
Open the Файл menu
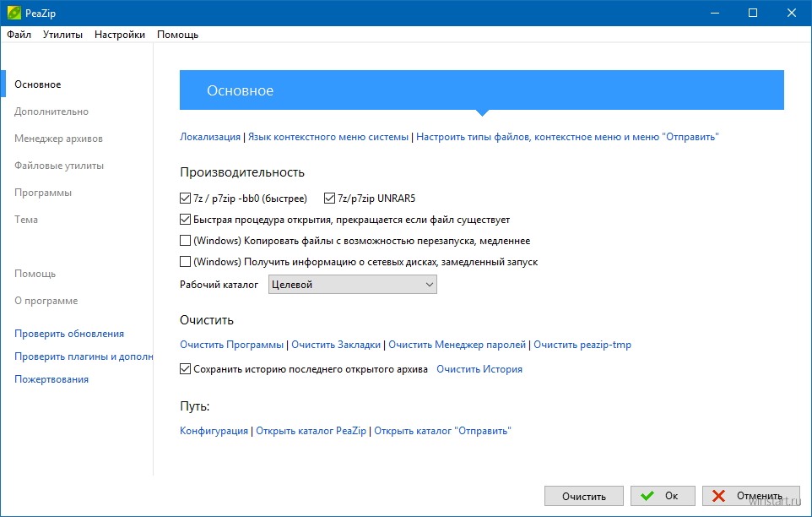[19, 35]
